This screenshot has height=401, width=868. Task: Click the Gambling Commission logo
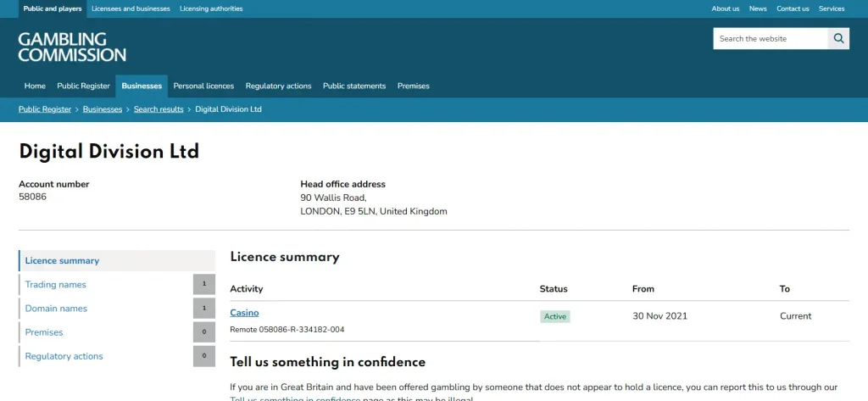click(x=72, y=47)
